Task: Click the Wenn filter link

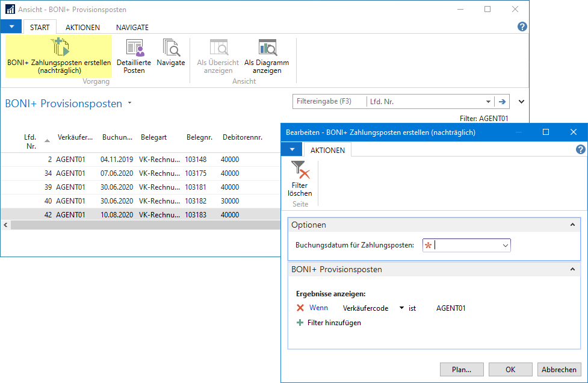Action: [318, 308]
